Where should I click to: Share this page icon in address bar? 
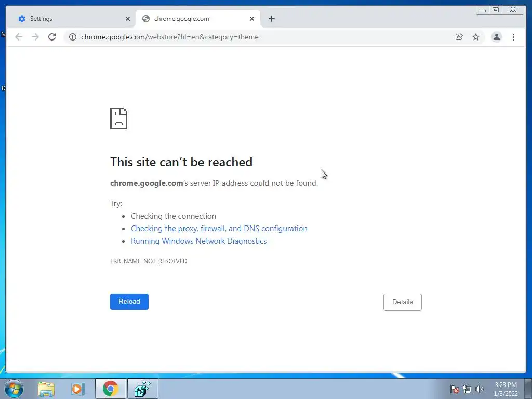(459, 37)
